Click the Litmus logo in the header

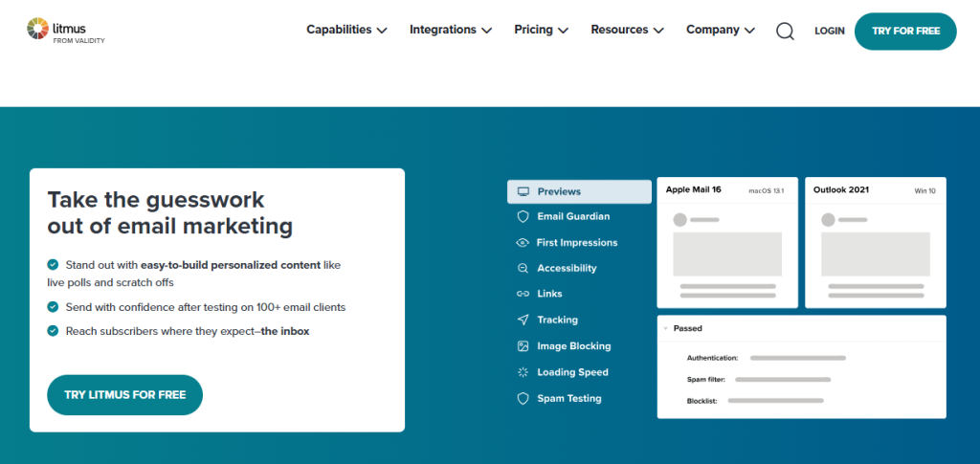pyautogui.click(x=65, y=31)
